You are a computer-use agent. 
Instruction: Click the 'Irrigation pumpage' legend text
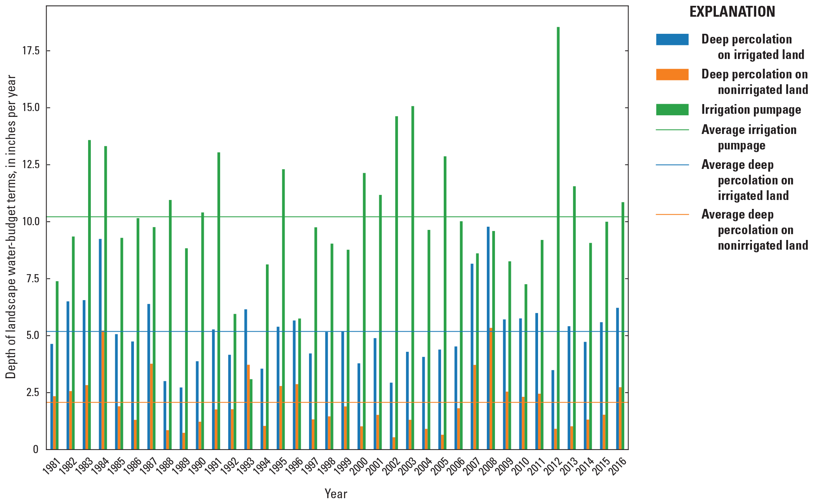751,110
